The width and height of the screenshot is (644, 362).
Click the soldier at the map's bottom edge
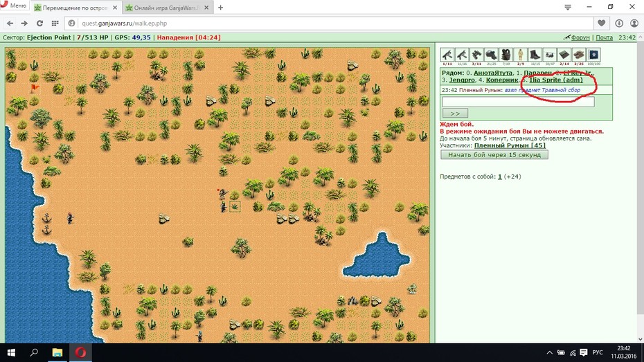pos(199,336)
